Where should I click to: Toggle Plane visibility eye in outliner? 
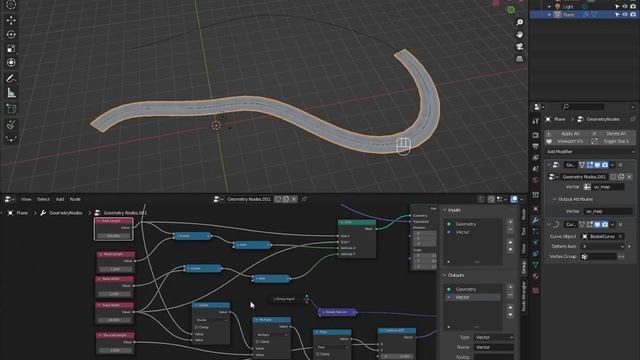625,15
